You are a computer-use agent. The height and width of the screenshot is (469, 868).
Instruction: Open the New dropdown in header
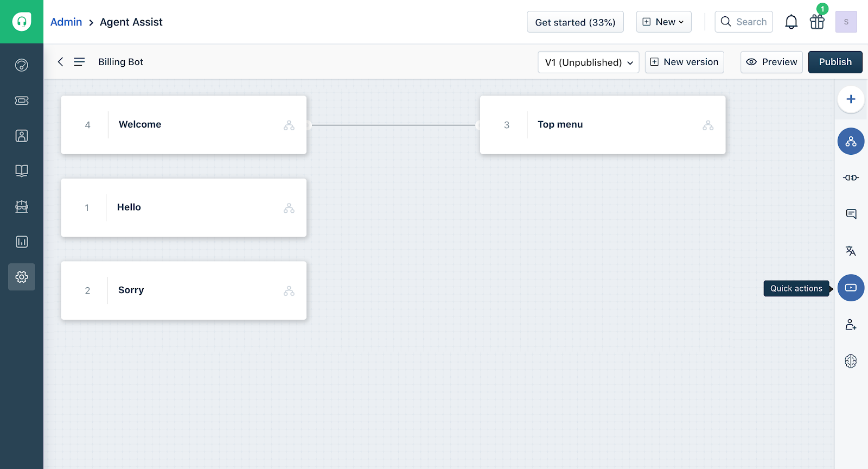click(663, 22)
